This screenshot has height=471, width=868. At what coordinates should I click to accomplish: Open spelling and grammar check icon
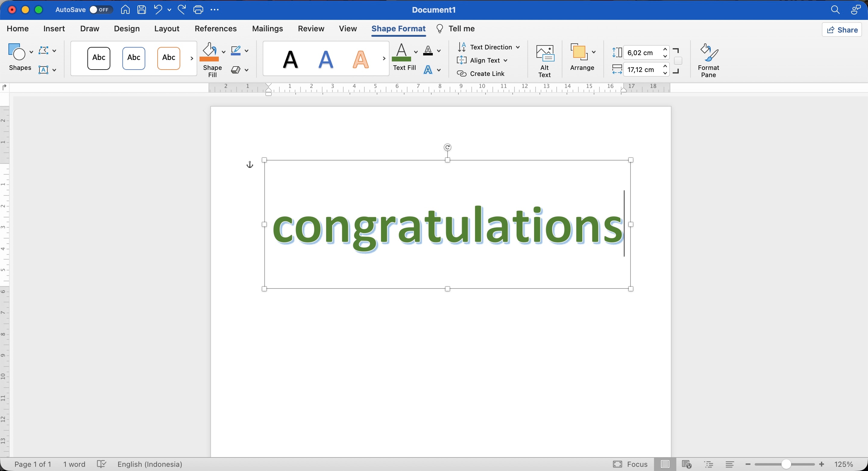point(102,464)
